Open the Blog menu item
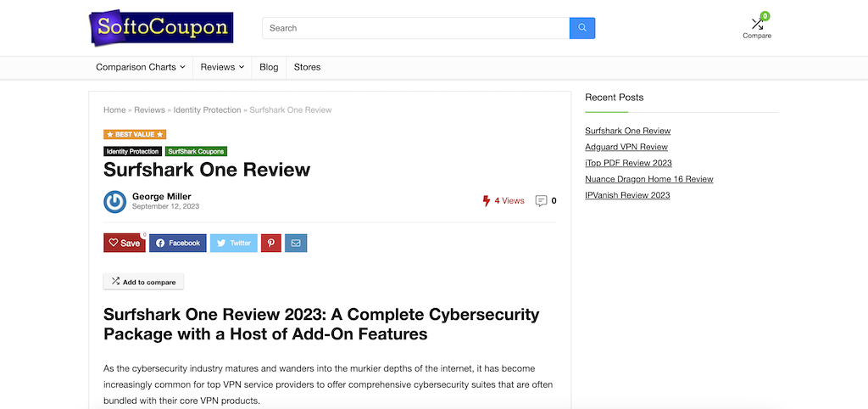The height and width of the screenshot is (409, 868). [x=269, y=67]
